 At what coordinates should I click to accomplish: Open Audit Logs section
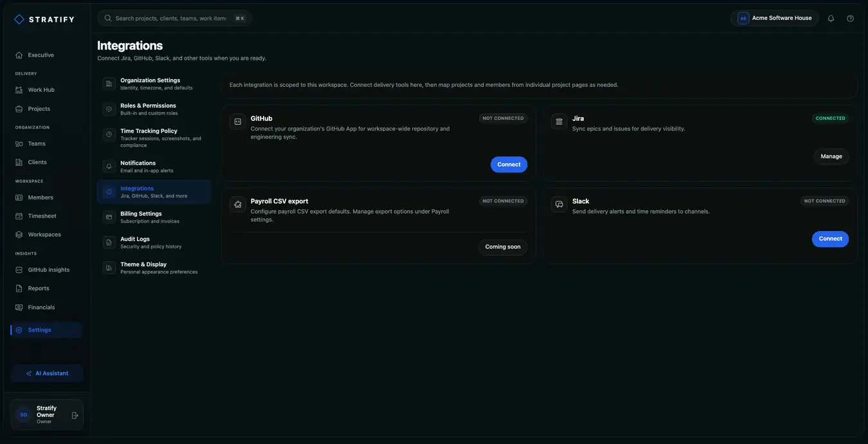click(154, 243)
